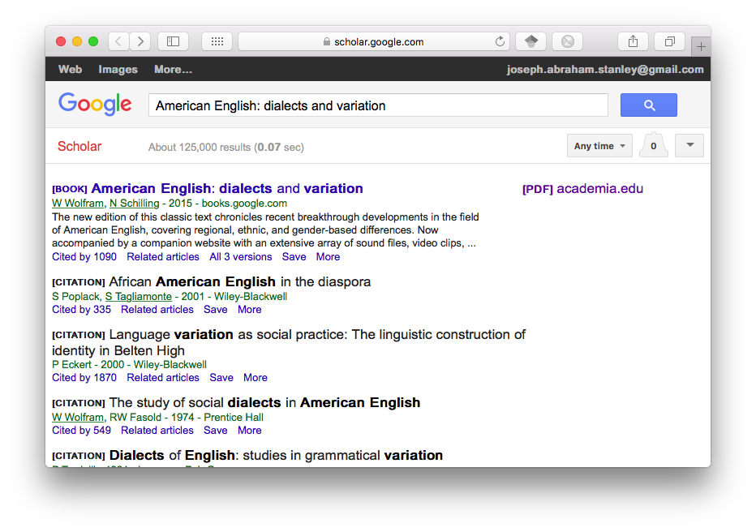Select the P Eckert - 2000 - Wiley-Blackwell line
The height and width of the screenshot is (532, 756).
coord(129,365)
